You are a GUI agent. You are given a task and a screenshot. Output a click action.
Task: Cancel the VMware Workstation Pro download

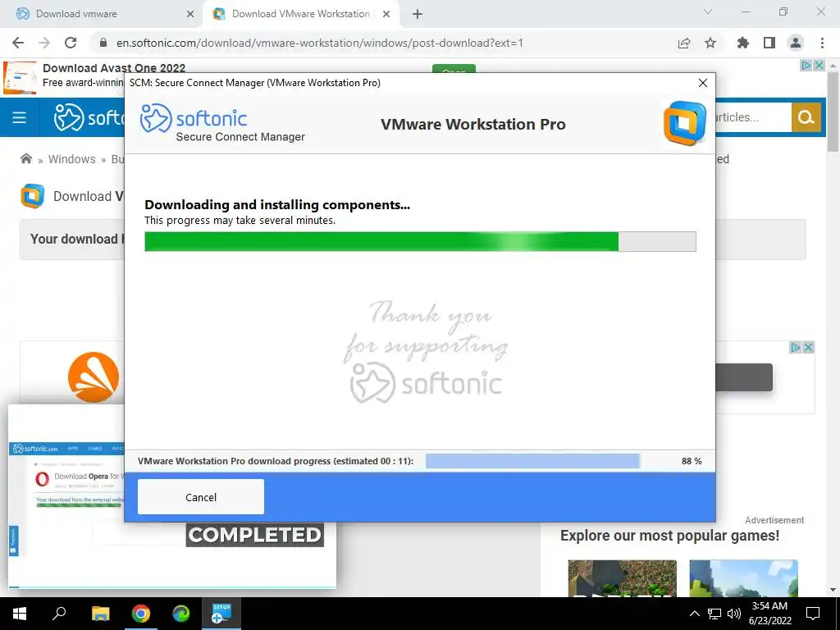click(x=200, y=496)
